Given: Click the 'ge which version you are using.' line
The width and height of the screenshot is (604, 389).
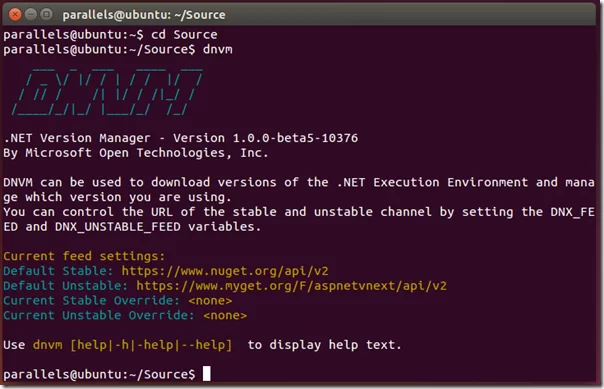Looking at the screenshot, I should pyautogui.click(x=117, y=197).
